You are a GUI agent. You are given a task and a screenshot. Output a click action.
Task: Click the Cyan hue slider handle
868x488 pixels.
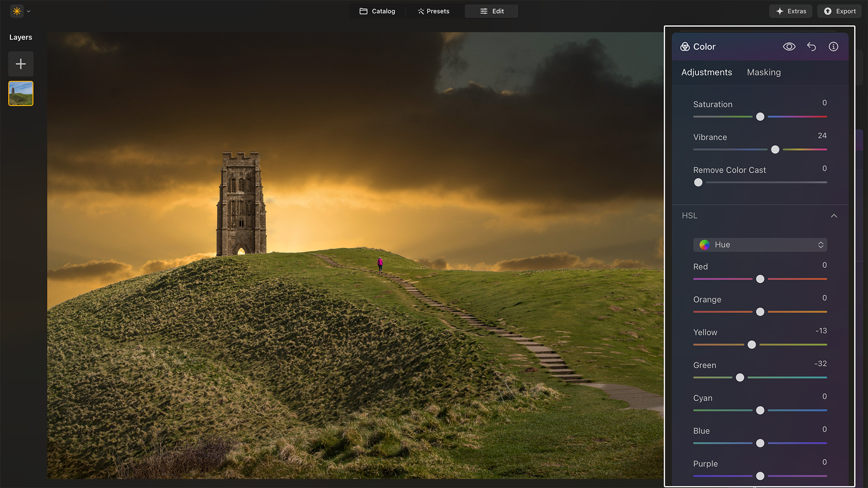[x=760, y=410]
